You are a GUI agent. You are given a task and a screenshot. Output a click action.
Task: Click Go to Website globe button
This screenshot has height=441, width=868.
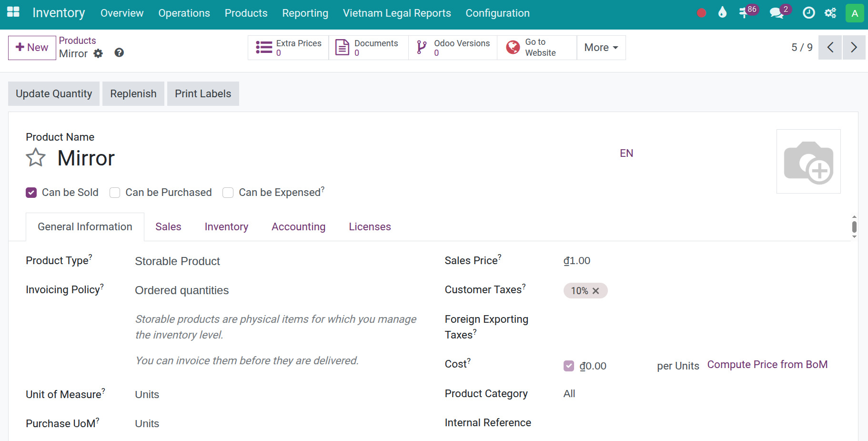click(x=537, y=48)
